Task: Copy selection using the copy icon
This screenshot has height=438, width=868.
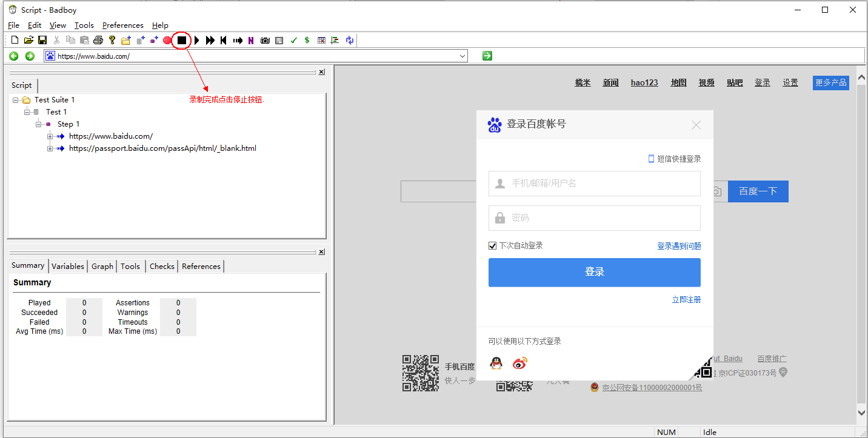Action: pos(70,40)
